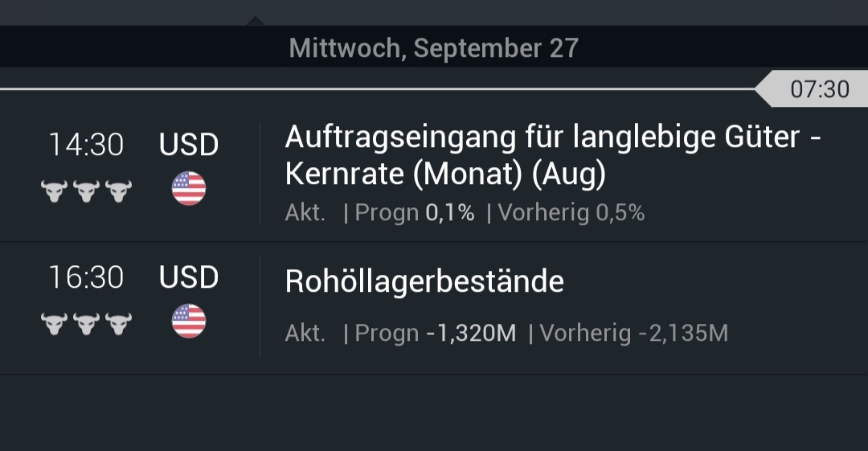Viewport: 868px width, 451px height.
Task: Collapse the panel using the top triangle arrow
Action: pyautogui.click(x=255, y=19)
